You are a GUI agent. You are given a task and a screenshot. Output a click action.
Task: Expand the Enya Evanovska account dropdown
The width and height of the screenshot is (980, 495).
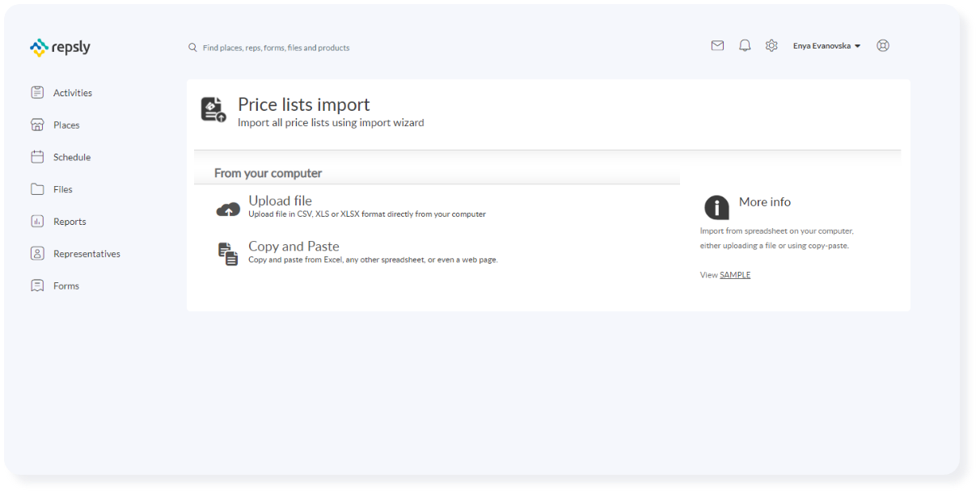click(827, 45)
